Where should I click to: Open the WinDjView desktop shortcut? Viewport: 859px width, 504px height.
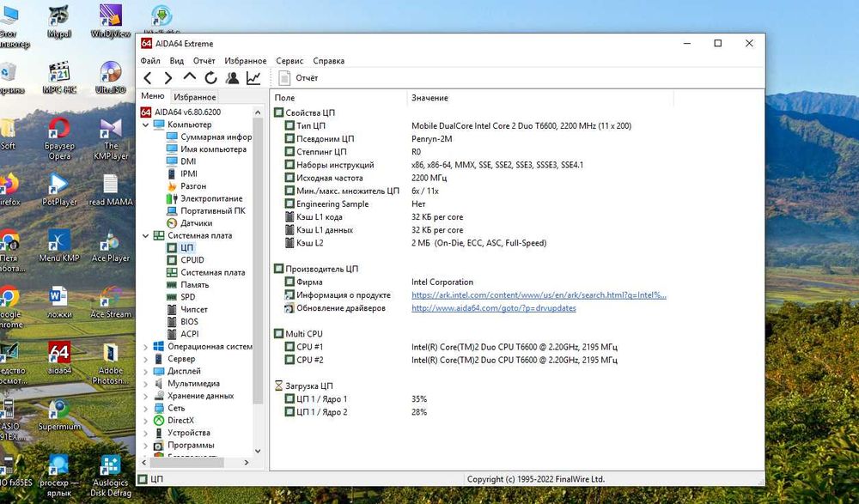(x=111, y=21)
